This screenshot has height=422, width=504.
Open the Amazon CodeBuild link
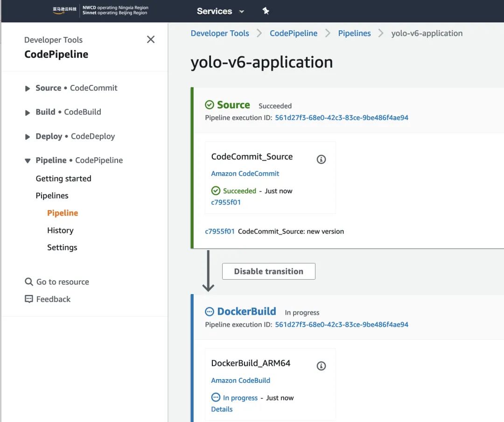click(x=240, y=380)
